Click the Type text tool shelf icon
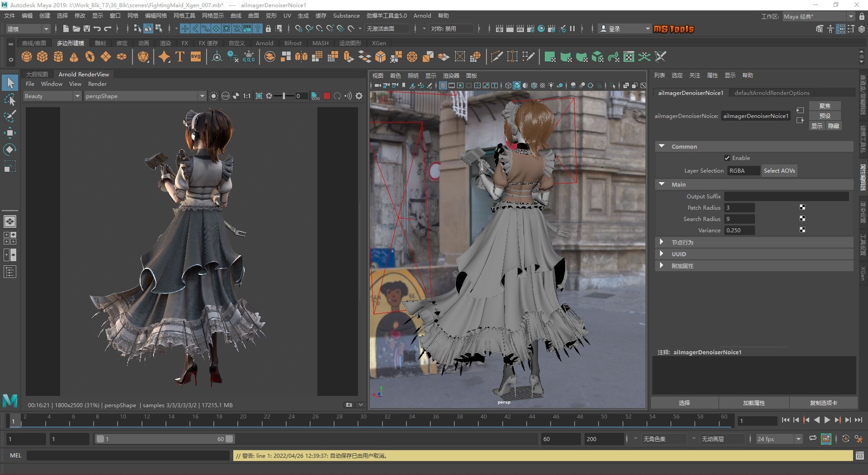The image size is (868, 475). (x=180, y=57)
